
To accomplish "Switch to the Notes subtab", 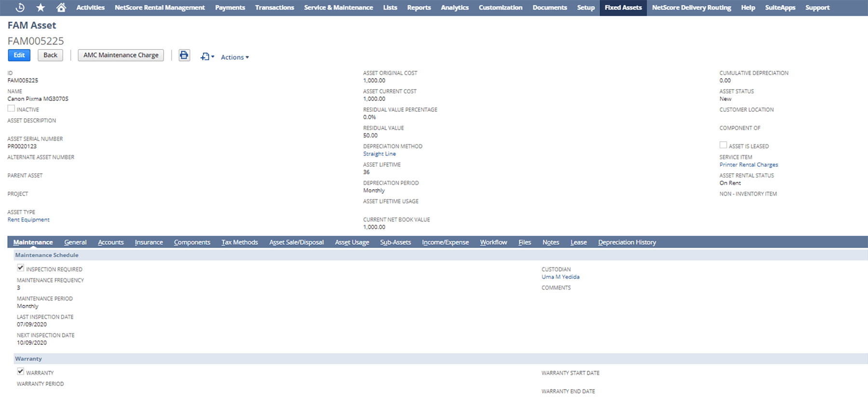I will pos(551,242).
